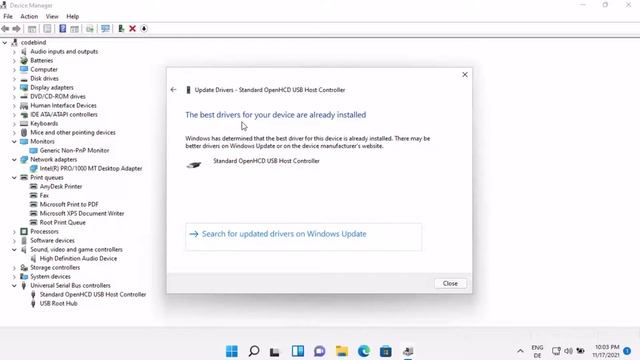Click the network tray icon
Viewport: 640px width, 360px height.
(x=556, y=351)
